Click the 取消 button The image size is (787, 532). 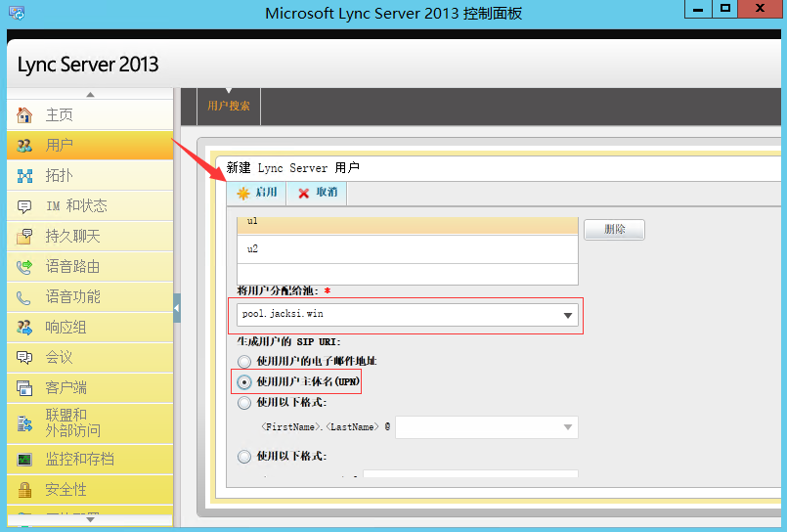click(x=317, y=194)
